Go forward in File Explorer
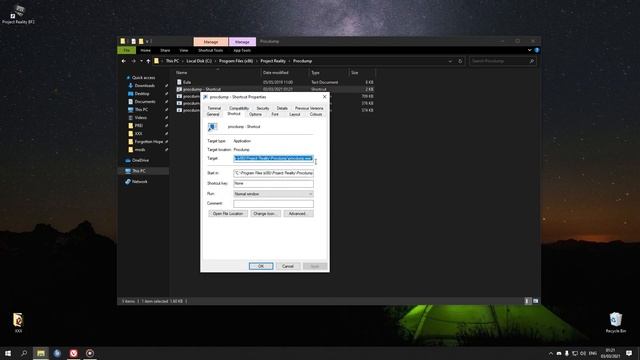640x360 pixels. 133,61
